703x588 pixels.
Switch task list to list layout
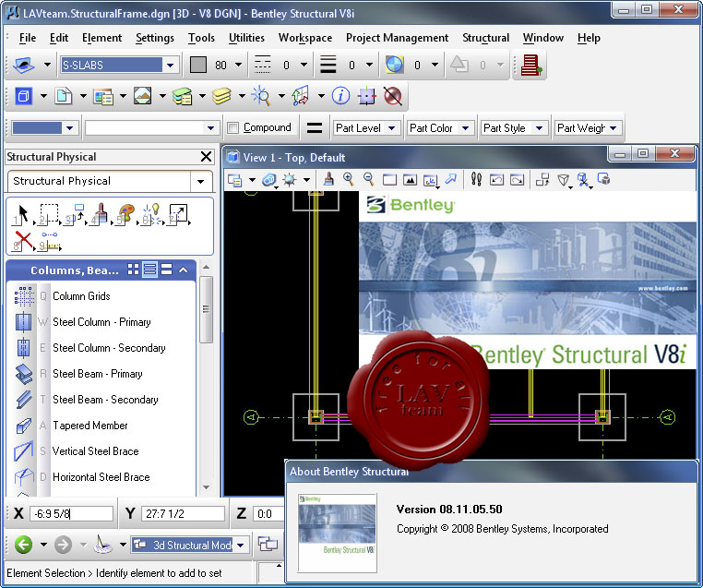pyautogui.click(x=149, y=270)
